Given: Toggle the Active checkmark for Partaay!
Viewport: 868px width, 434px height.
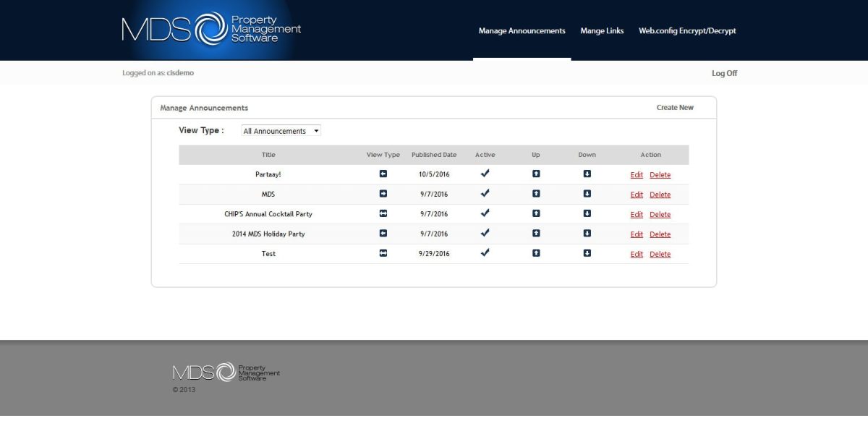Looking at the screenshot, I should [x=485, y=174].
